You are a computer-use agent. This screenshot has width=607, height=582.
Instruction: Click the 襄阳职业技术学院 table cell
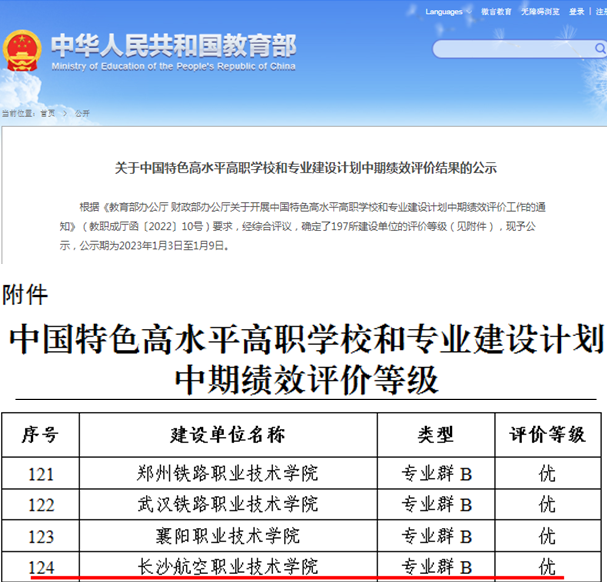click(x=228, y=536)
